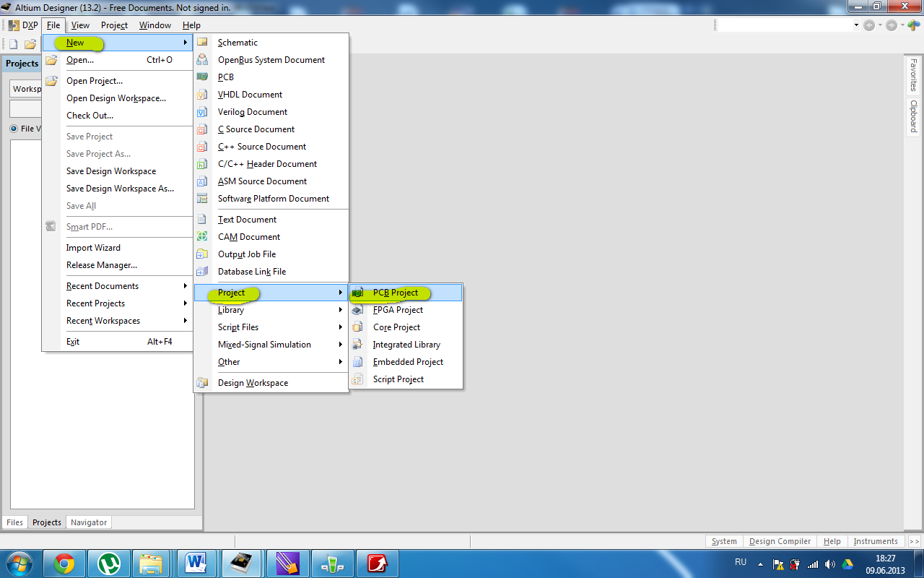Choose Release Manager
This screenshot has height=578, width=924.
[117, 265]
